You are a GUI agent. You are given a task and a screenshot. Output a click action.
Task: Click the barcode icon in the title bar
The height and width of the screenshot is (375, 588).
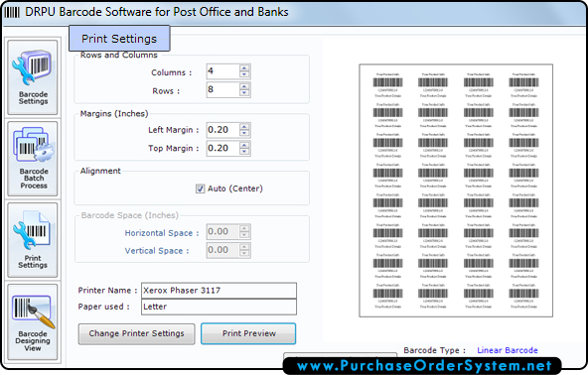(12, 12)
